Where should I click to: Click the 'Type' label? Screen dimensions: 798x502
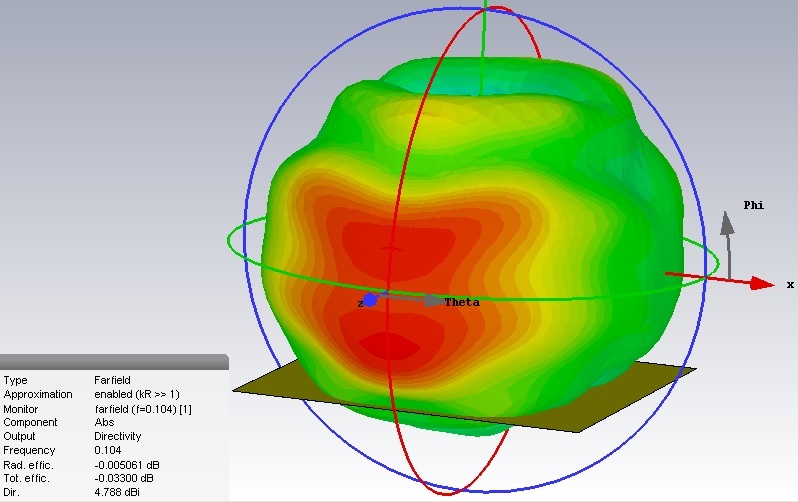[15, 380]
